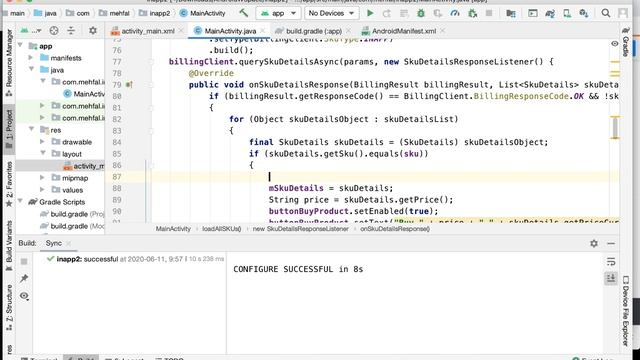This screenshot has height=360, width=640.
Task: Click Select Opened File target icon
Action: coord(54,31)
